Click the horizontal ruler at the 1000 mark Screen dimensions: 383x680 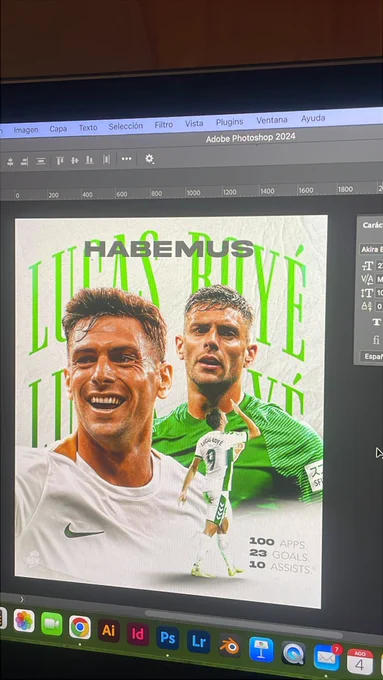[193, 193]
